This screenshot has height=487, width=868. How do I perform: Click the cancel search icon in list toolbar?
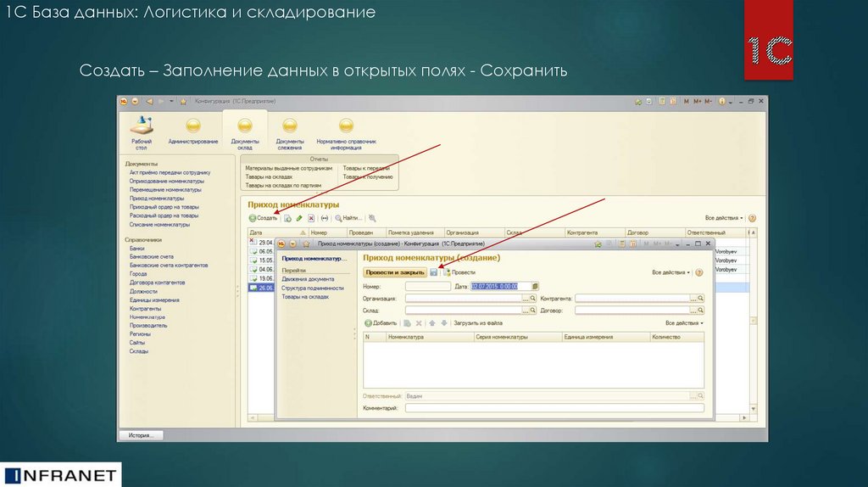point(373,218)
